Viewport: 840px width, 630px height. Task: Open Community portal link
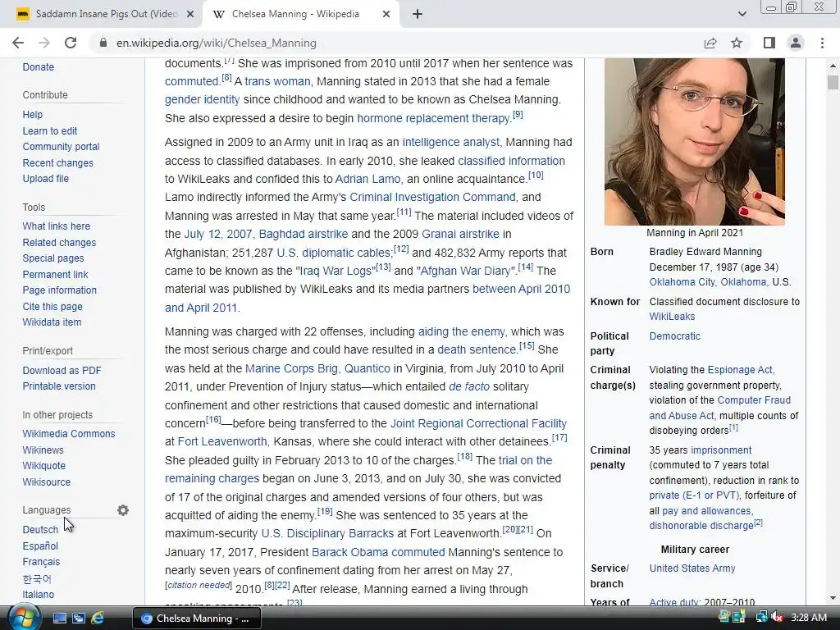pos(61,147)
